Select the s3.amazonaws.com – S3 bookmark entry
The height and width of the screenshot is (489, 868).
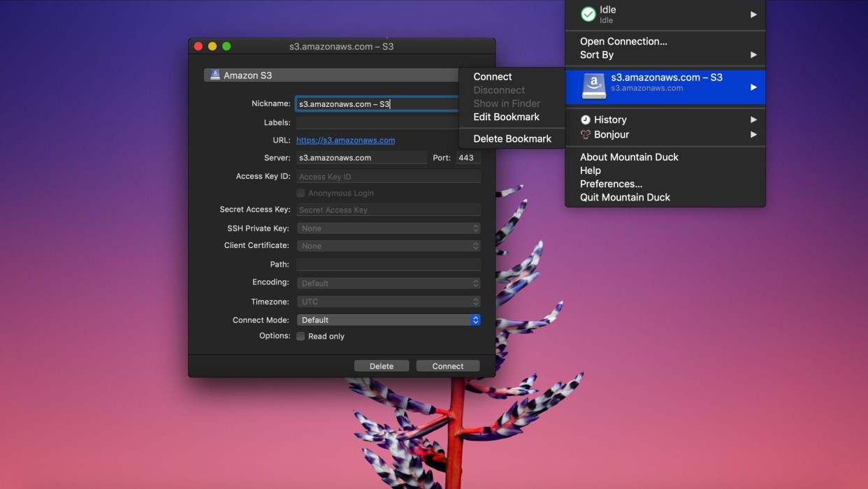tap(665, 87)
